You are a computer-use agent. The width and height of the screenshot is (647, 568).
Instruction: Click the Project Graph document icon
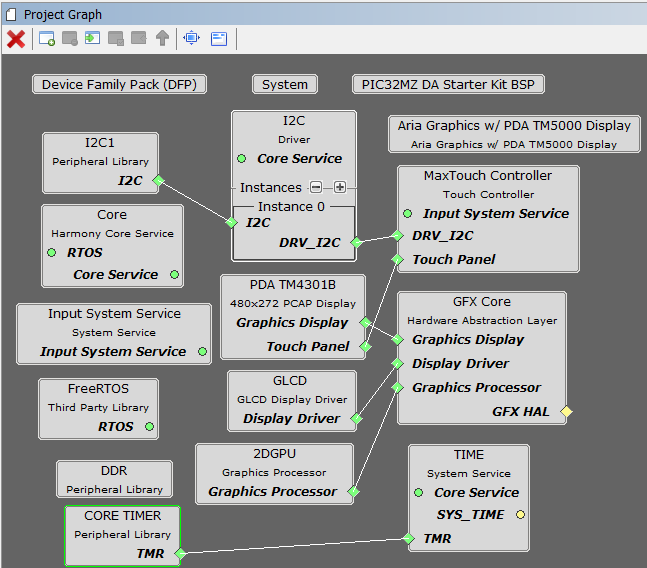coord(11,15)
